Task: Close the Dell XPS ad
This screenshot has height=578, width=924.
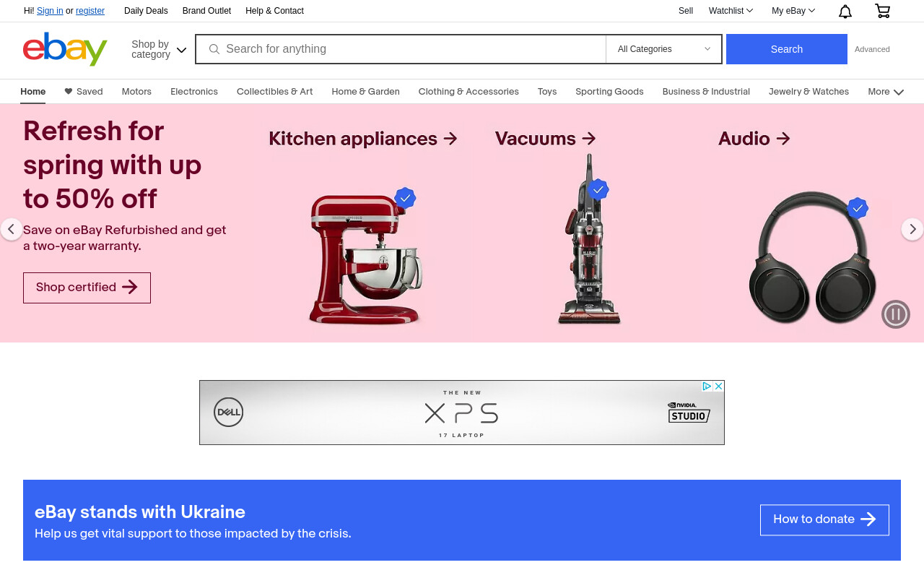Action: point(718,387)
